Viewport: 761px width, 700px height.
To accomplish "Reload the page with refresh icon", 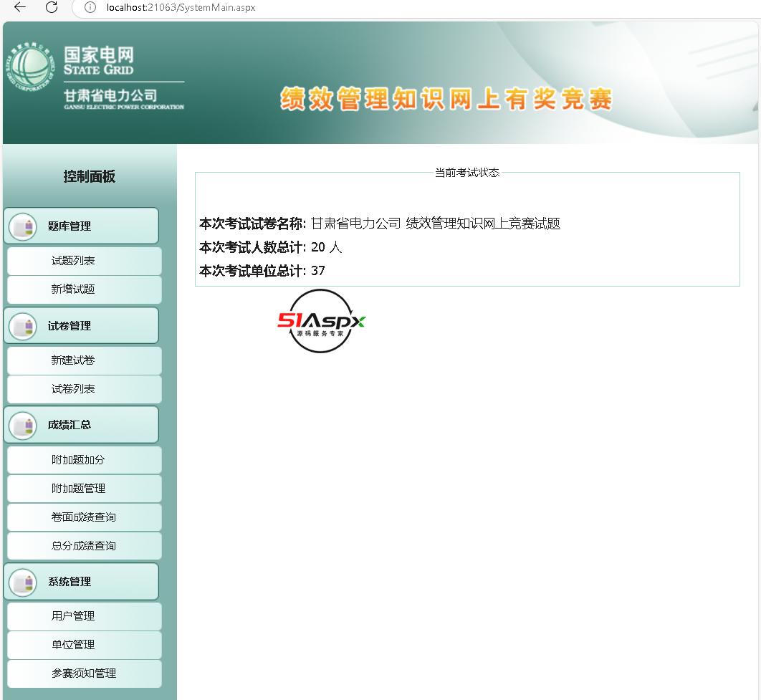I will 52,6.
